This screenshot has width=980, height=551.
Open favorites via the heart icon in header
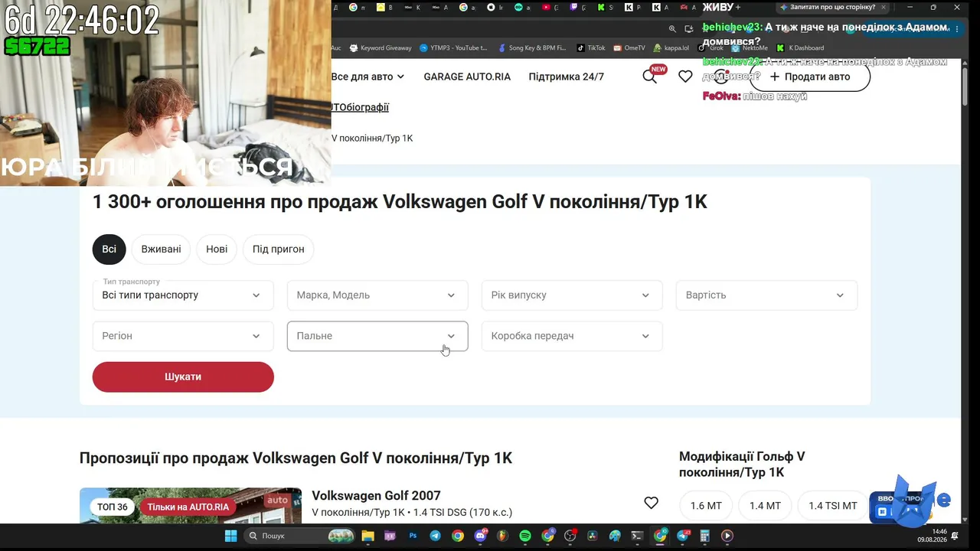click(x=685, y=77)
